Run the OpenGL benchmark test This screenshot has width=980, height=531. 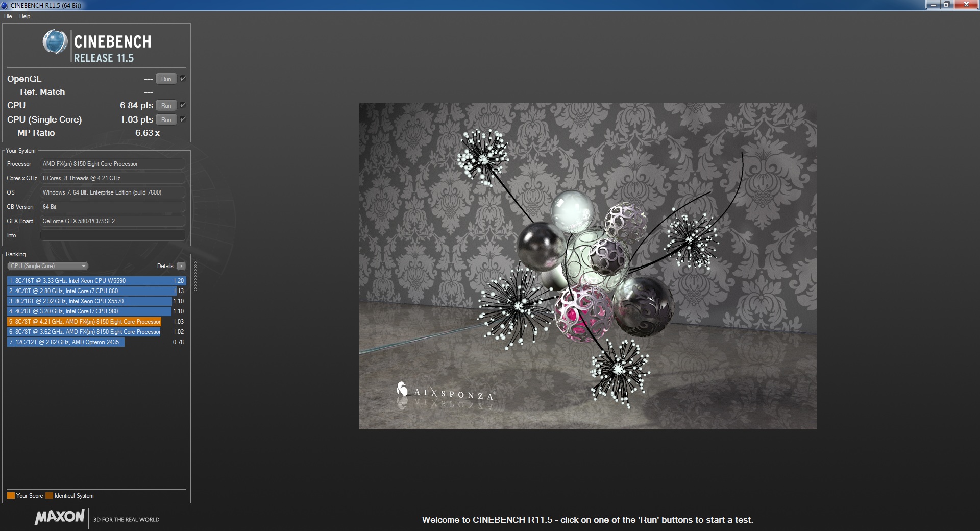click(166, 79)
